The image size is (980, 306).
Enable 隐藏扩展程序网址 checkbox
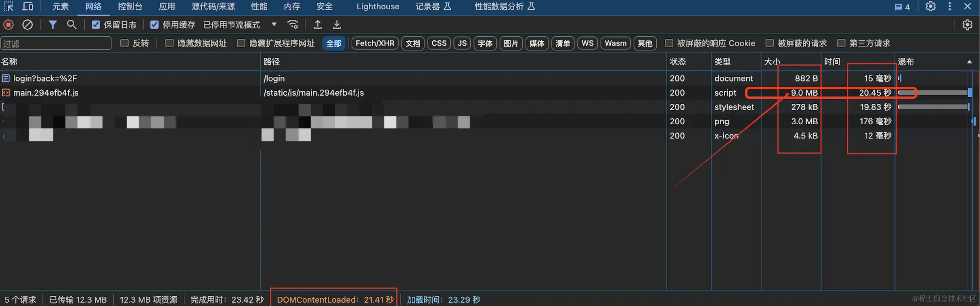point(241,43)
